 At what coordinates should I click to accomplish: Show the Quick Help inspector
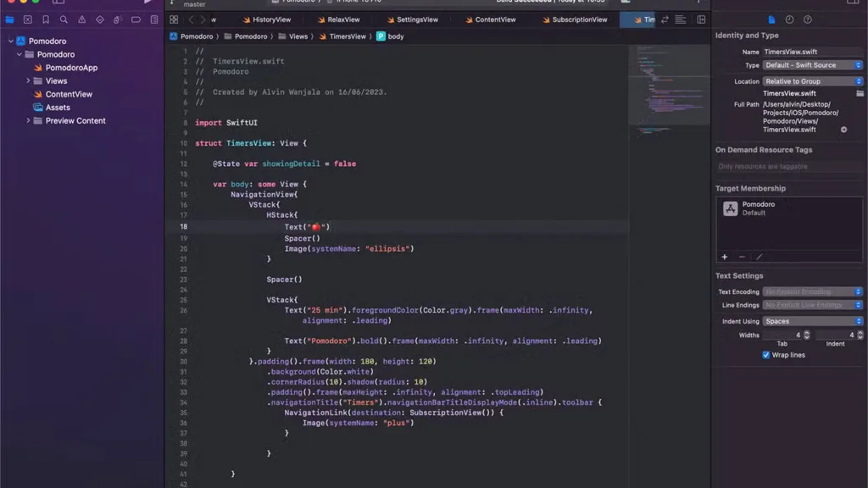point(808,19)
